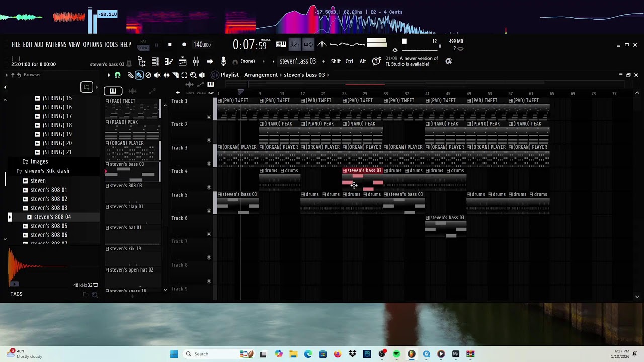Screen dimensions: 644x362
Task: Open the OPTIONS menu
Action: pos(92,45)
